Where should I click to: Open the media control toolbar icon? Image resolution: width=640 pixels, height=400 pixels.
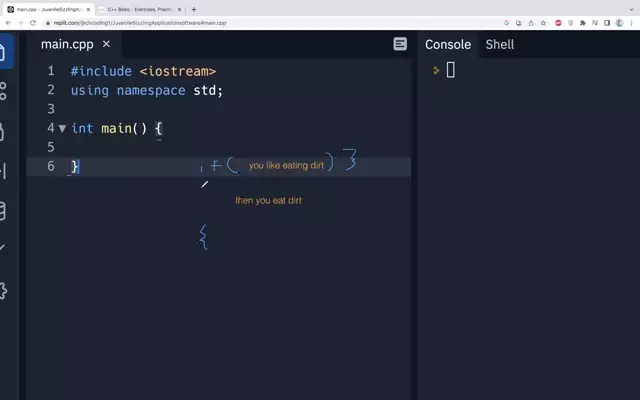595,23
